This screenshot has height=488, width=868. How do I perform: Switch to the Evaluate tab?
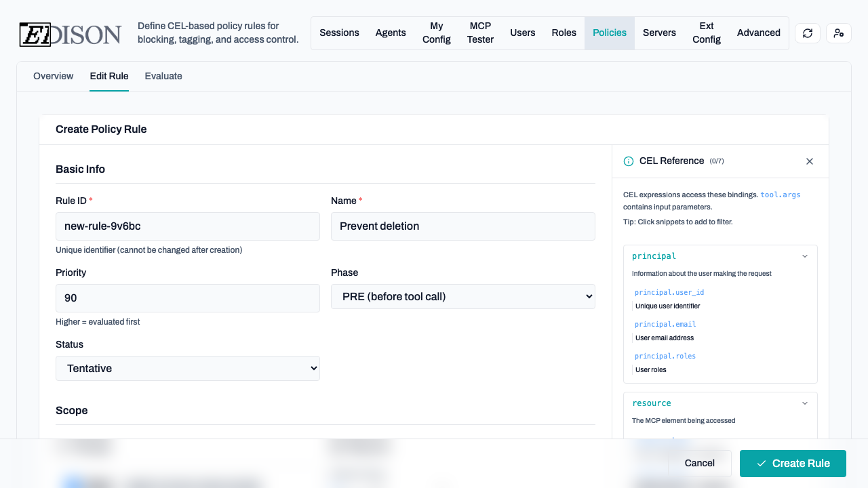tap(163, 76)
